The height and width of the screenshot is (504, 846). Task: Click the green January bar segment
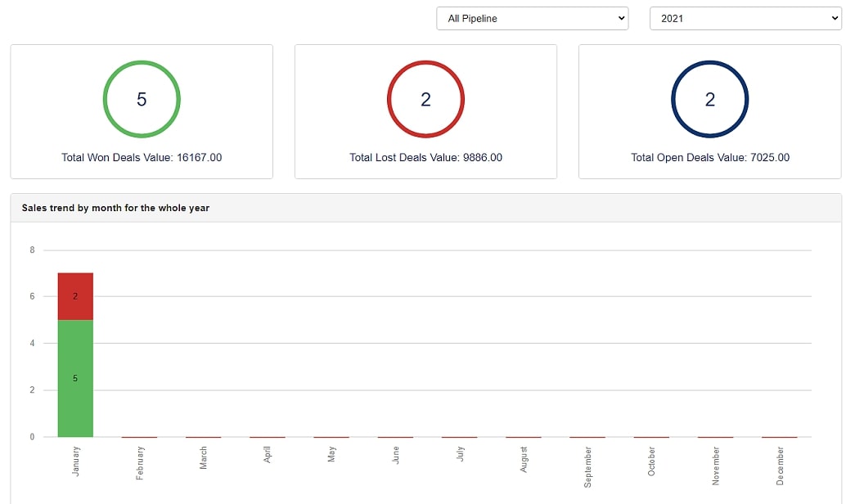(75, 378)
